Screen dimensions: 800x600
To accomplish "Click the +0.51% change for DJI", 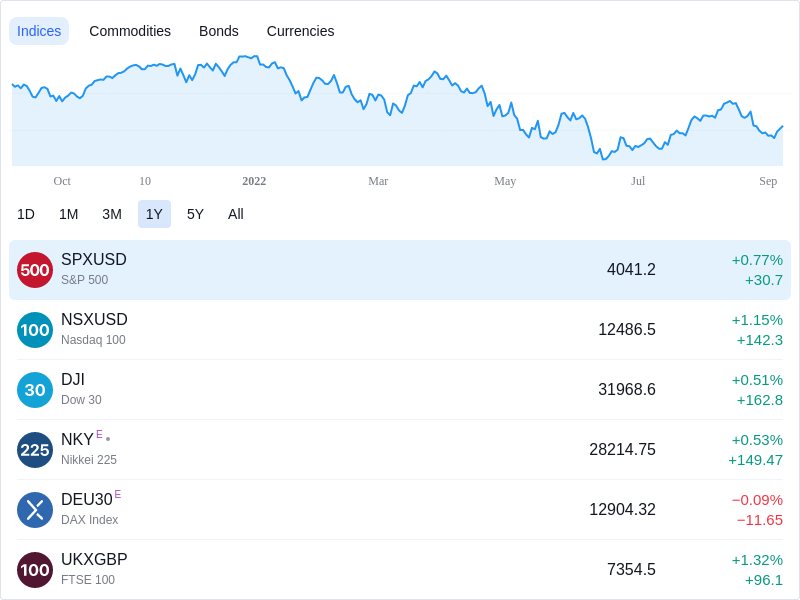I will [x=757, y=380].
